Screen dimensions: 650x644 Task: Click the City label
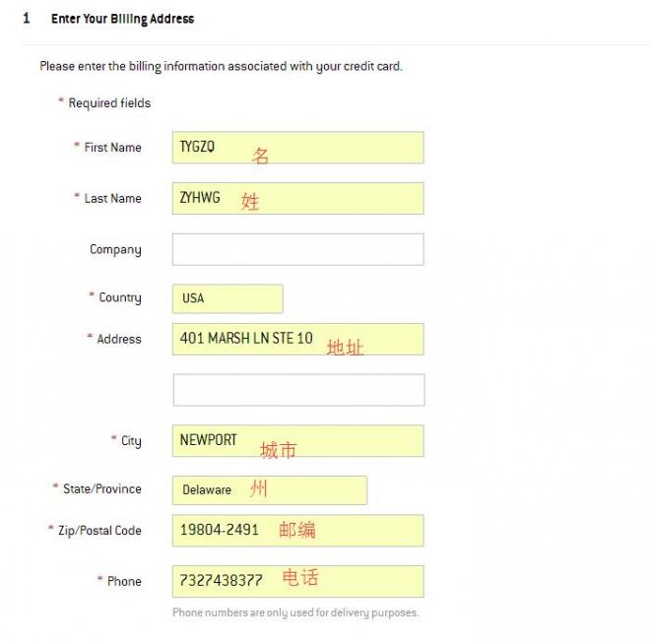131,441
